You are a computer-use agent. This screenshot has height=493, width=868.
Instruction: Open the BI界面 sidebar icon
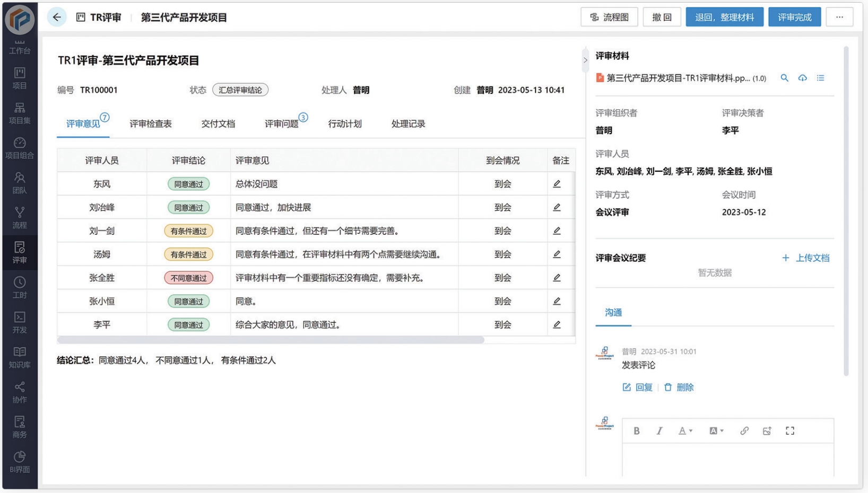(20, 461)
